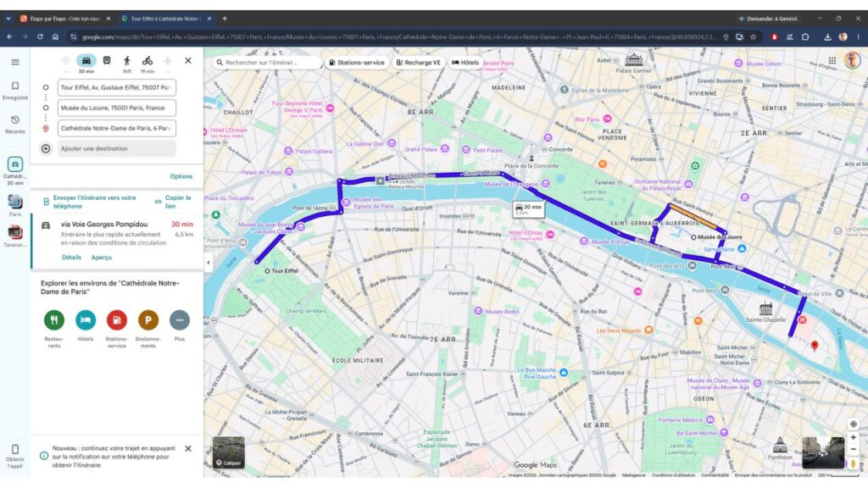This screenshot has width=868, height=488.
Task: Explore nearby Restaurants icon
Action: click(54, 319)
